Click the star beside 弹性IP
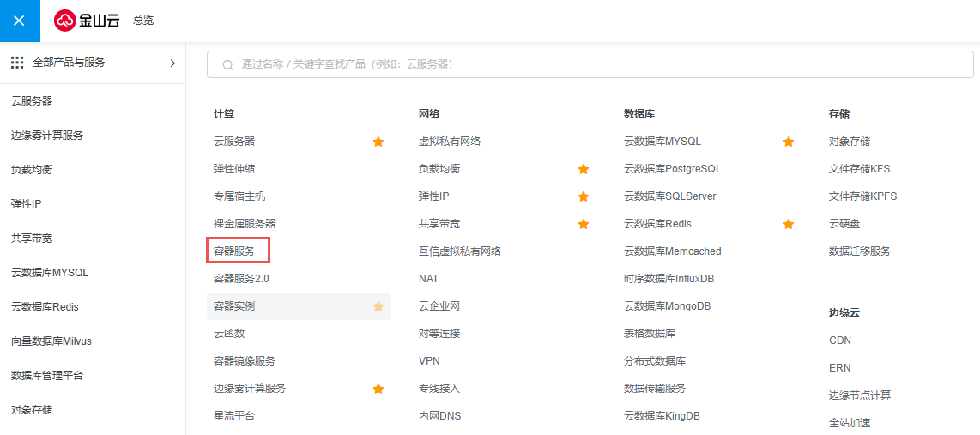This screenshot has width=980, height=435. pos(584,196)
